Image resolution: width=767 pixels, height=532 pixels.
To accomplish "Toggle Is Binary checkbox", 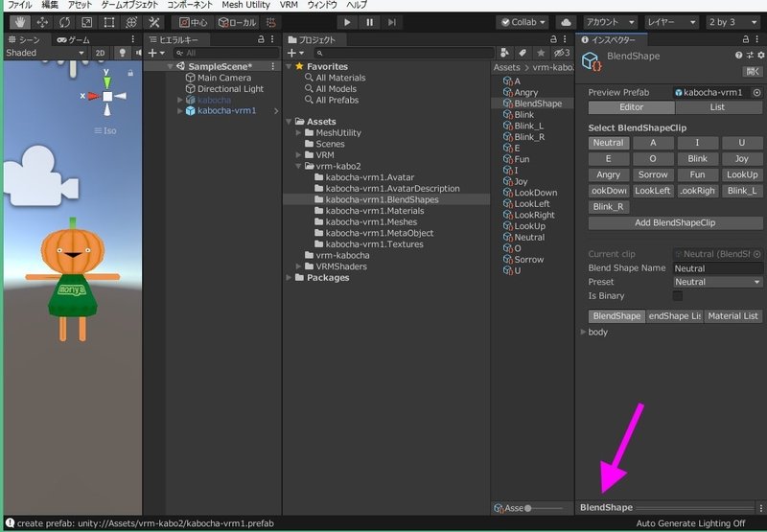I will [678, 296].
